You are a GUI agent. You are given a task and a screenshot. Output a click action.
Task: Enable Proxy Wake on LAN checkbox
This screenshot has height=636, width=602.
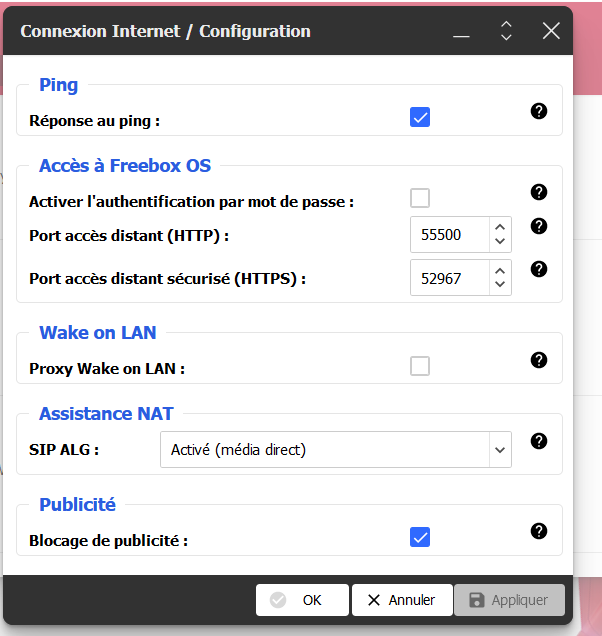tap(420, 366)
